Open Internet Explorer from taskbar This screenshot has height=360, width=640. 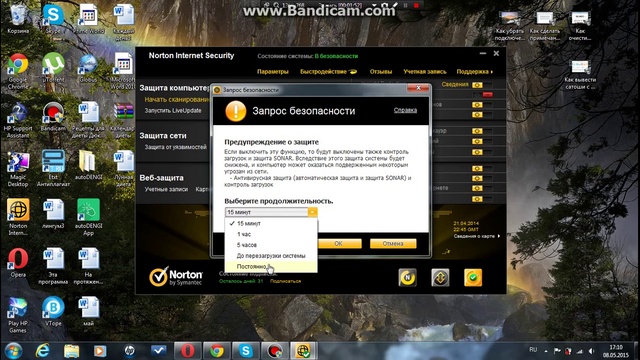[42, 351]
